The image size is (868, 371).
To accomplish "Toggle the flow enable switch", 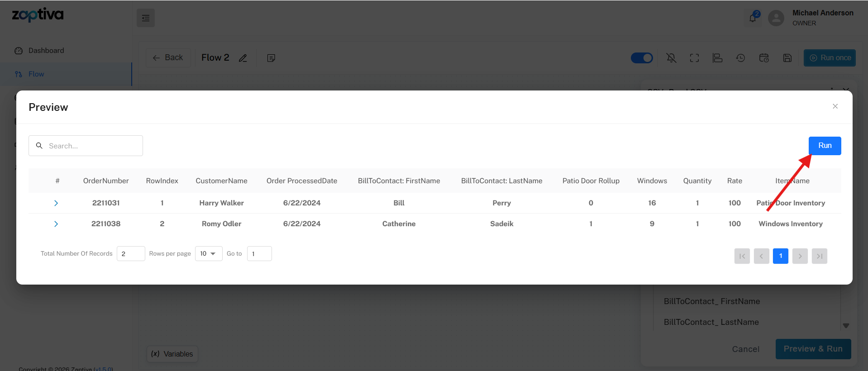I will pyautogui.click(x=641, y=58).
